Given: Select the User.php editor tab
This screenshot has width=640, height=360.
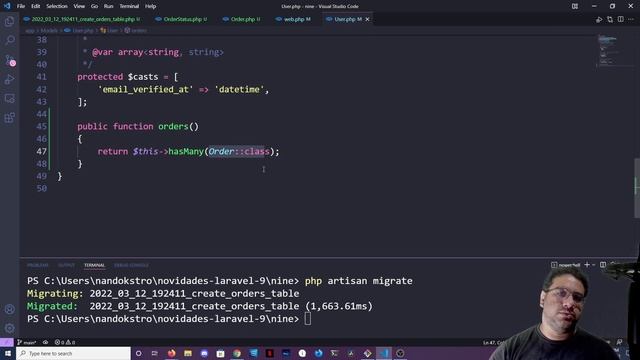Looking at the screenshot, I should click(348, 19).
